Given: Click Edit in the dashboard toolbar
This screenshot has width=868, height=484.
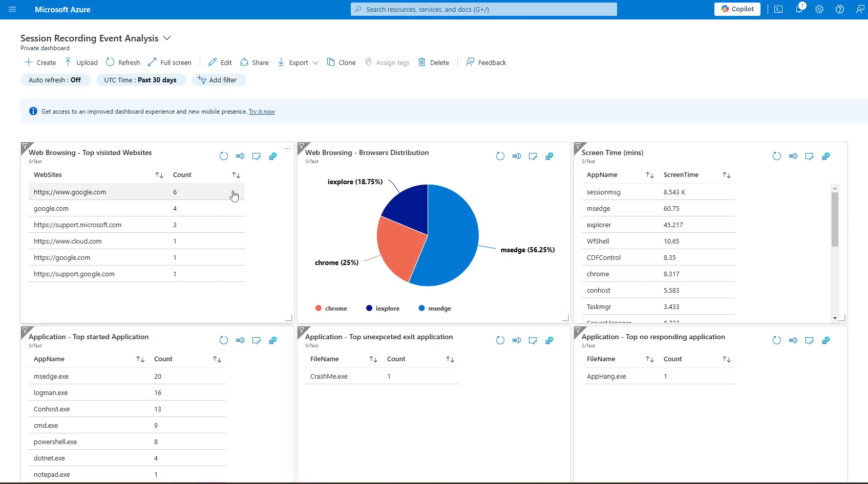Looking at the screenshot, I should click(x=220, y=62).
